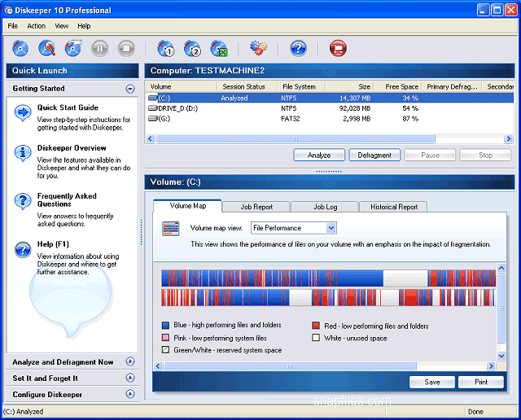
Task: Click the magnifier disk analyze toolbar icon
Action: (x=47, y=49)
